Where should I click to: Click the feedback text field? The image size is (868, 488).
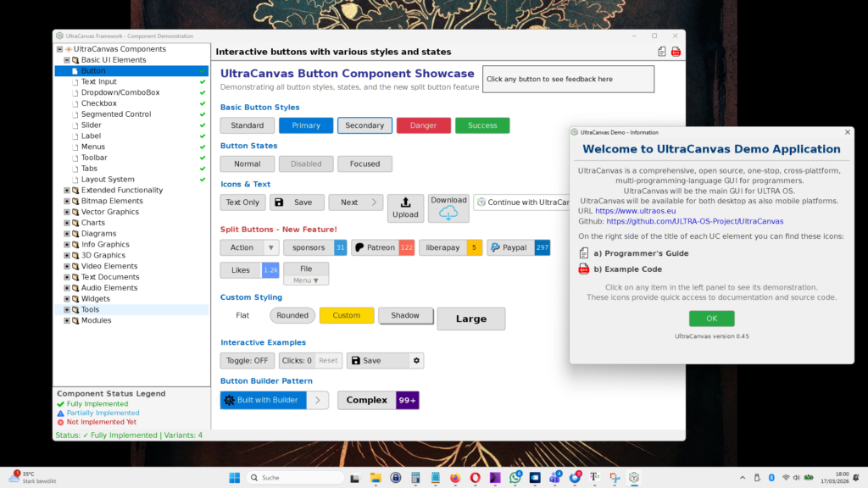[x=568, y=79]
